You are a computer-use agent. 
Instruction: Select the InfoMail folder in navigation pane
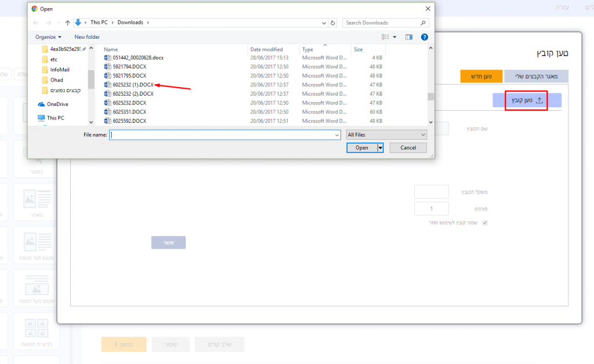(x=60, y=70)
